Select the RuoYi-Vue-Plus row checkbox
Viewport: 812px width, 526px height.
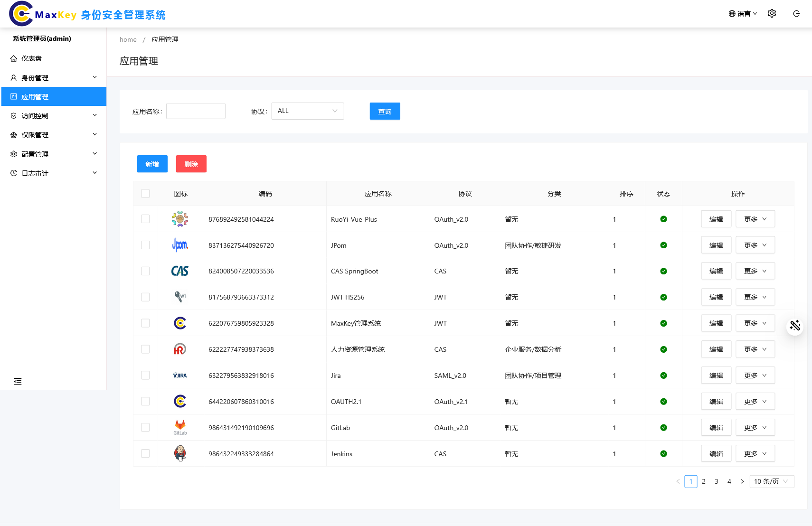point(145,219)
